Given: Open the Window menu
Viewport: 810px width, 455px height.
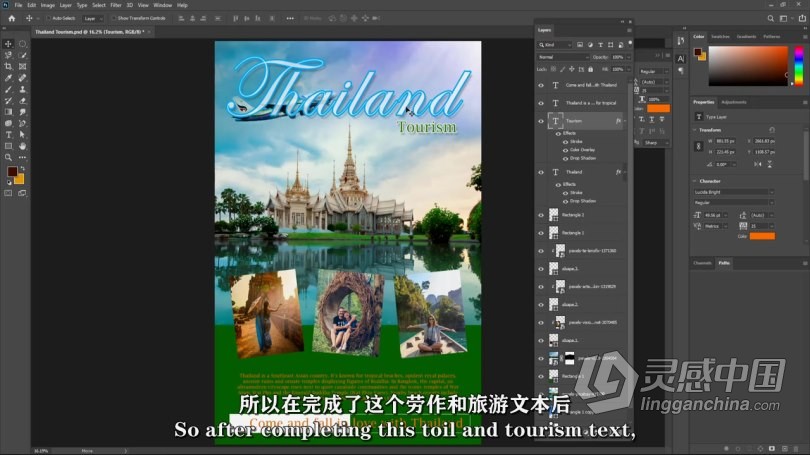Looking at the screenshot, I should click(162, 5).
